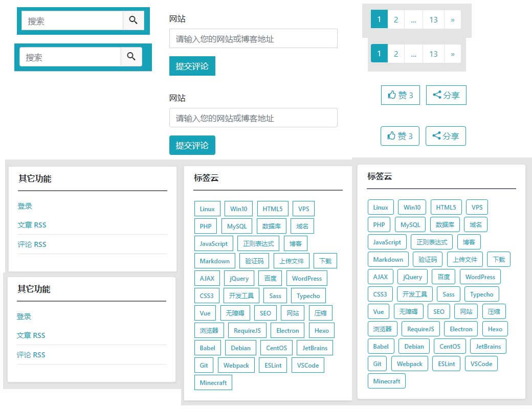The height and width of the screenshot is (409, 532).
Task: Go to page 2 in the top pagination
Action: tap(395, 19)
